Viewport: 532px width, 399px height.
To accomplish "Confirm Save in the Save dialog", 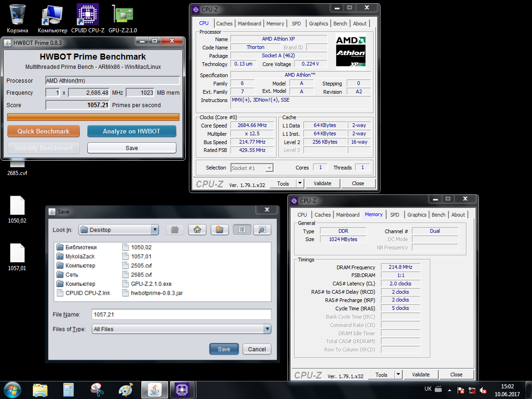I will coord(224,349).
